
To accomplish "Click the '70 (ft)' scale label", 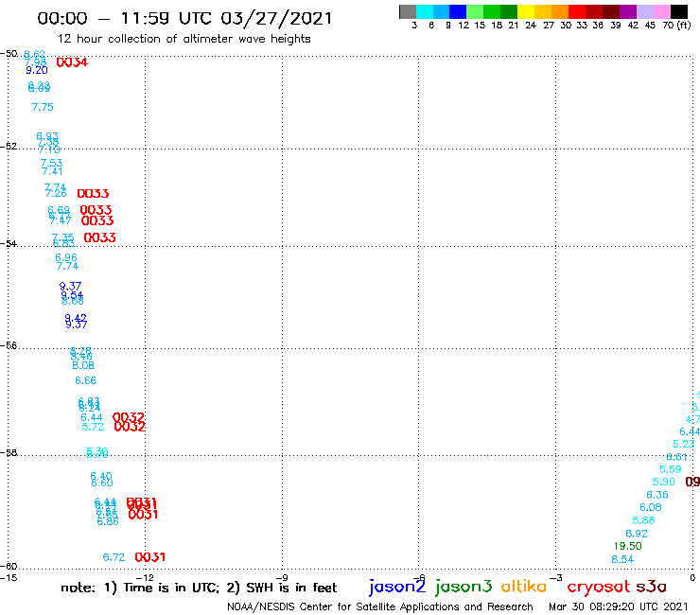I will click(676, 26).
